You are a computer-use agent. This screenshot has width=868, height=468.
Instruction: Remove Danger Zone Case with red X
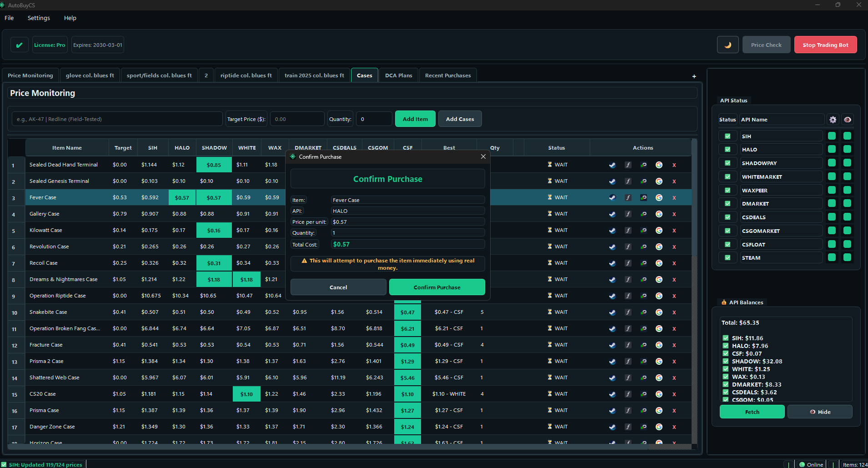click(x=674, y=427)
